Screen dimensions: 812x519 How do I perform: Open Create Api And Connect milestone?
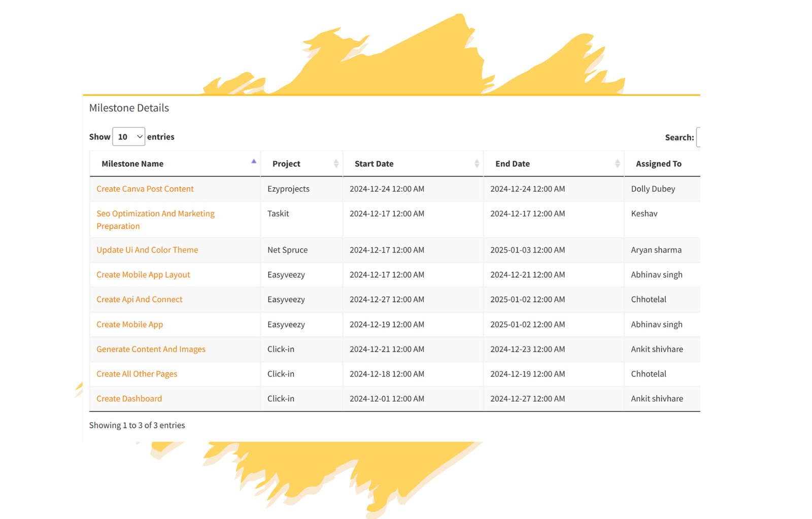(x=140, y=300)
